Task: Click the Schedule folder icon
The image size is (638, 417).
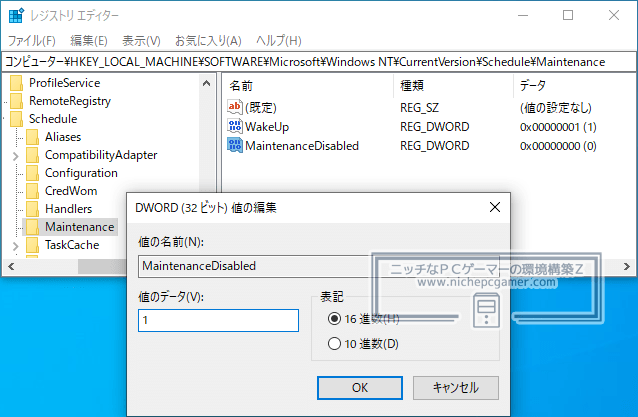Action: point(17,119)
